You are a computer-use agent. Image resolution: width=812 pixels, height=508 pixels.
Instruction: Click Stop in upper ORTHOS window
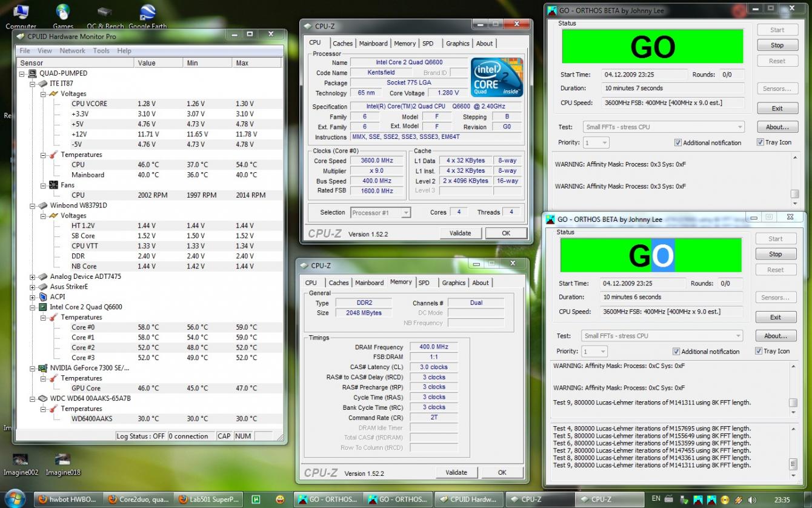[x=777, y=45]
